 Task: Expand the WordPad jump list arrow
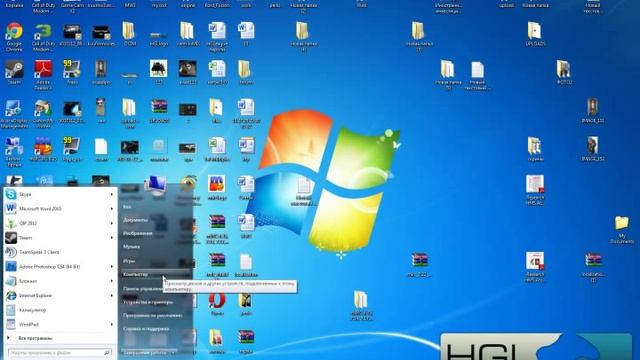click(112, 324)
